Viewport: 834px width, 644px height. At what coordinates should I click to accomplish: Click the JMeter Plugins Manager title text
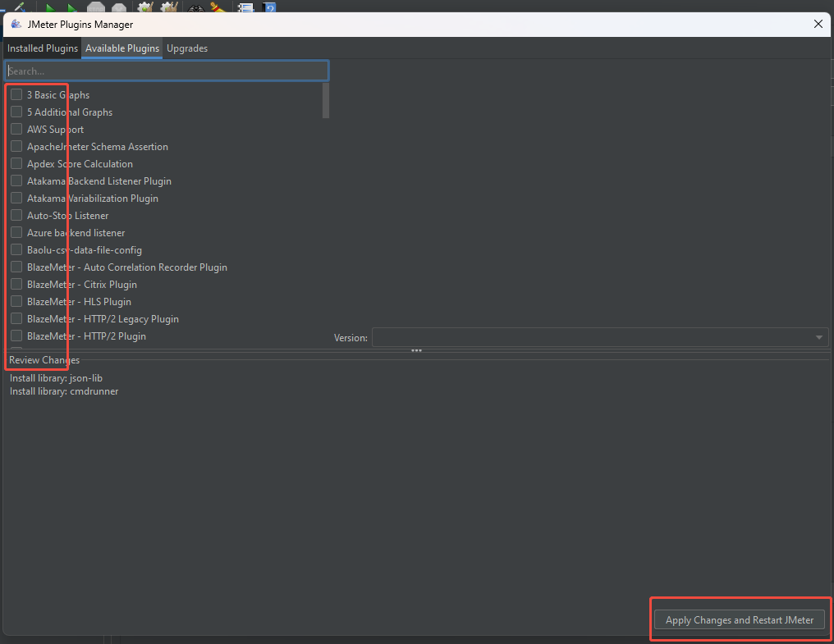[80, 25]
